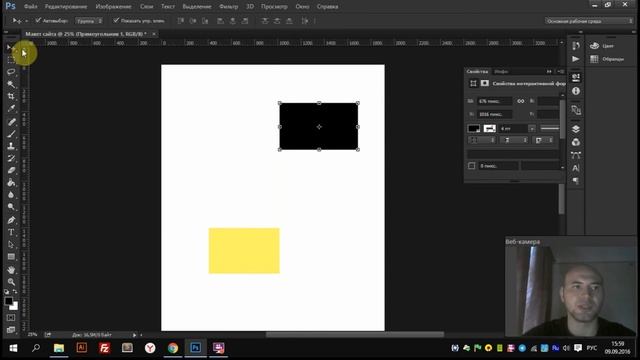Image resolution: width=640 pixels, height=360 pixels.
Task: Open the workspace switcher dropdown
Action: point(589,21)
